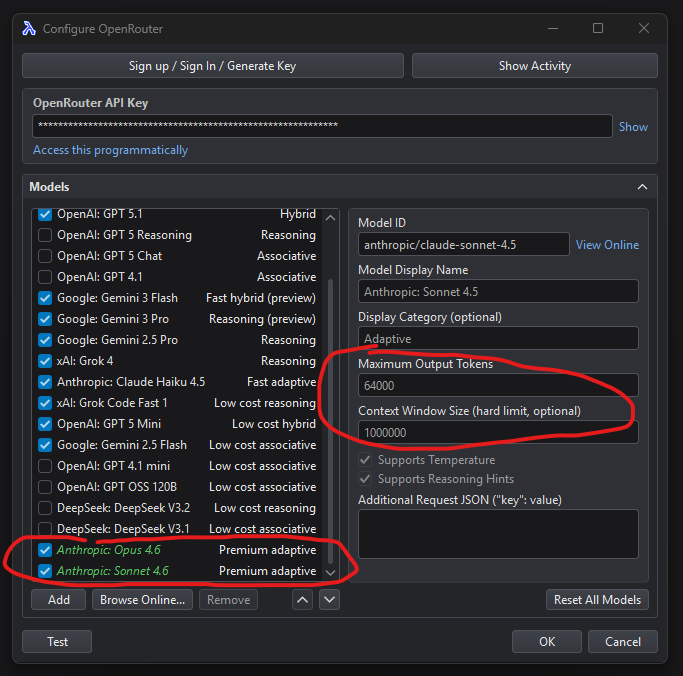683x676 pixels.
Task: Click the Model ID input field
Action: click(x=463, y=244)
